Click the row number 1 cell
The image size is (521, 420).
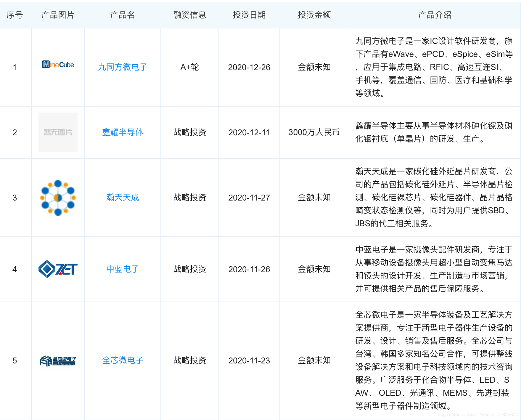coord(15,67)
